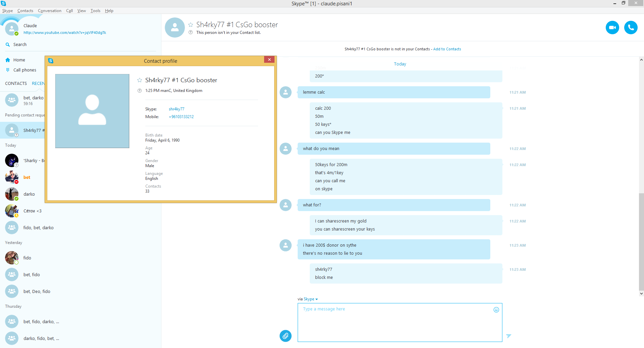Viewport: 644px width, 348px height.
Task: Click group avatar for bet, Deo, fido
Action: click(12, 291)
